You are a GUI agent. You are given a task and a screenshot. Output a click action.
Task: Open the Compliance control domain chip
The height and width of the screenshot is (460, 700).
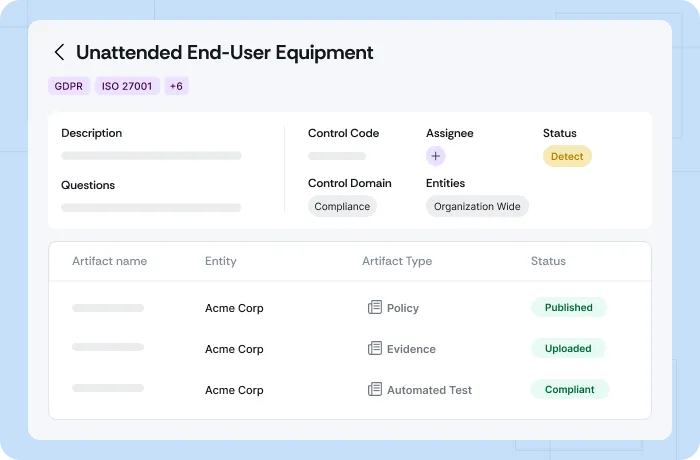click(342, 206)
